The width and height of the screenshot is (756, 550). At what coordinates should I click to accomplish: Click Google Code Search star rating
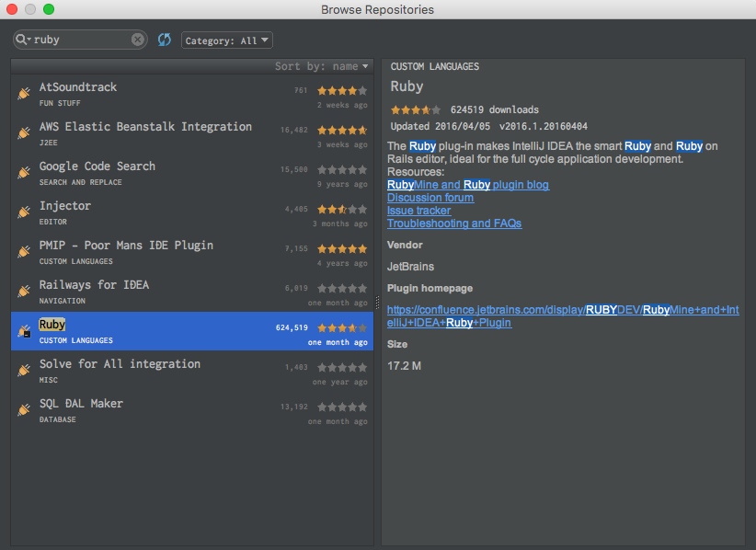[342, 169]
